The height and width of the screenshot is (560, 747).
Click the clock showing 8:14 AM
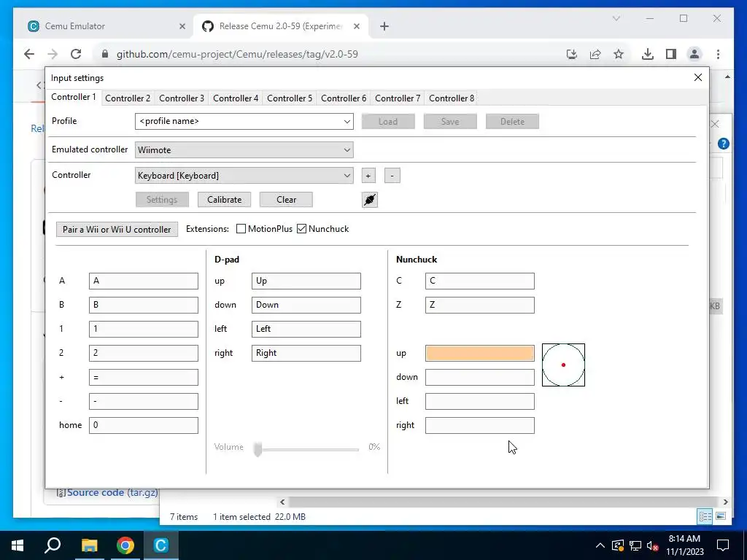684,539
